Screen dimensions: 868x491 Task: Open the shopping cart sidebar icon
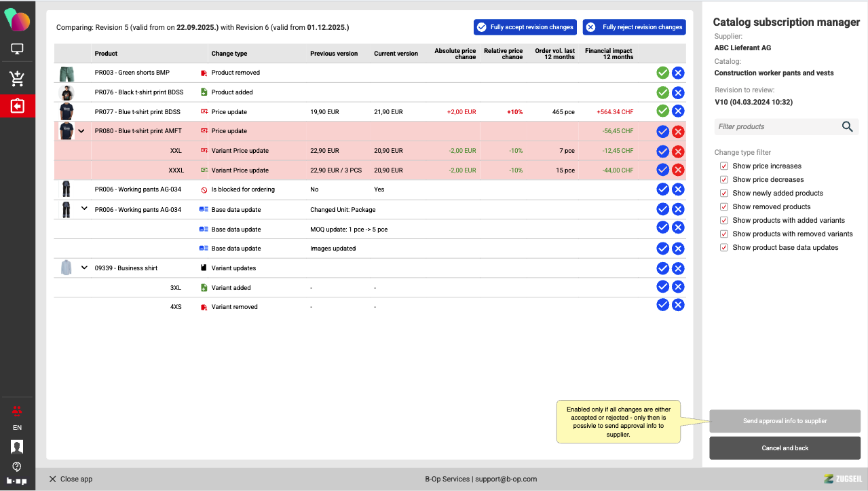tap(18, 79)
